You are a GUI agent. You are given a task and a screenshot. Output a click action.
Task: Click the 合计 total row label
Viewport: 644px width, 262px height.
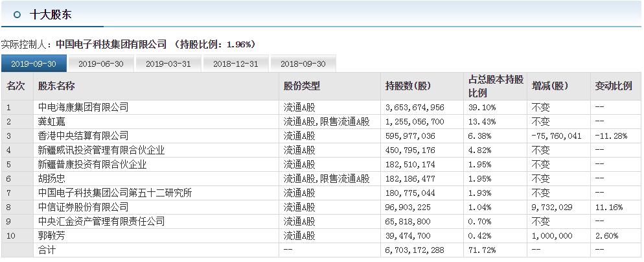tap(47, 250)
